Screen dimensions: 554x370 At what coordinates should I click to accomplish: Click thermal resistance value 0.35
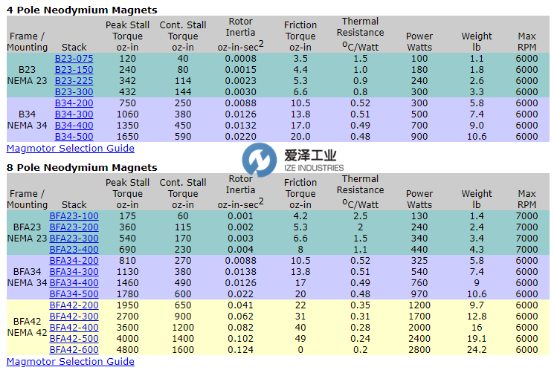point(360,305)
